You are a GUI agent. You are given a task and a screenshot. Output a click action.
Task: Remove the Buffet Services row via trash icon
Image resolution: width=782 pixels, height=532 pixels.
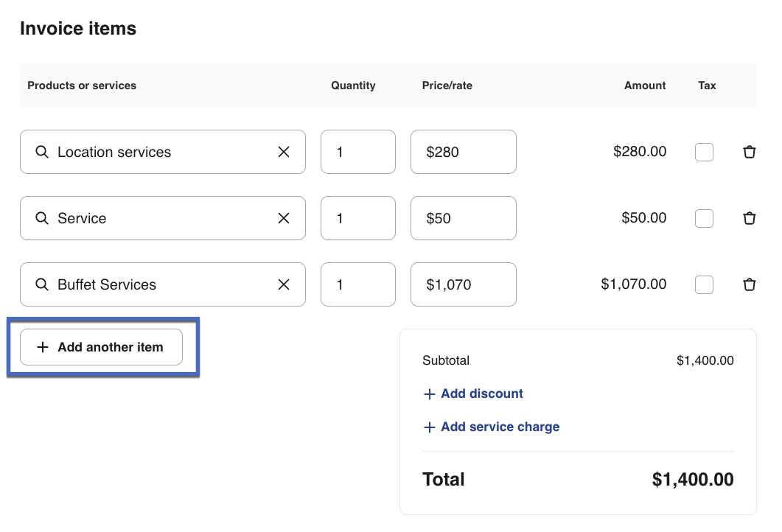749,285
